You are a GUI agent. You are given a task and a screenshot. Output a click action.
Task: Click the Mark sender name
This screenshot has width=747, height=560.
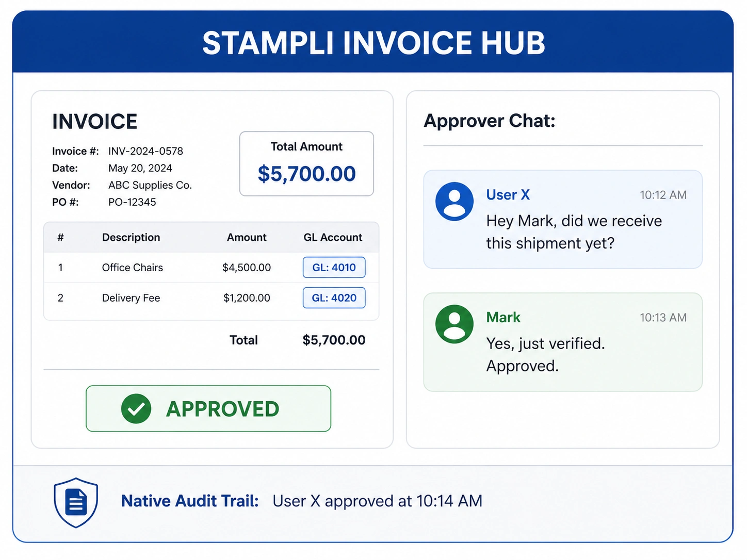coord(504,317)
